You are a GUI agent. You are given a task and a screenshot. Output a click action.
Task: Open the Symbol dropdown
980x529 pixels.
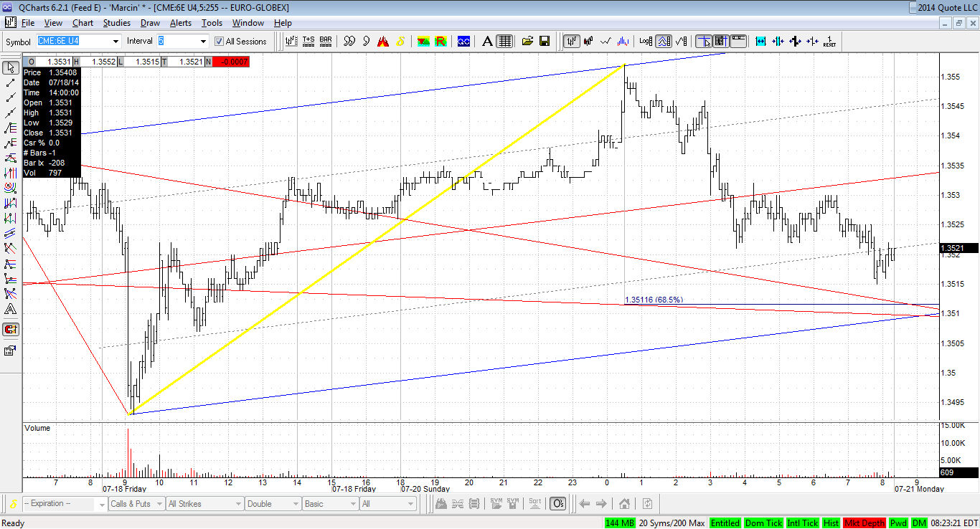tap(115, 42)
